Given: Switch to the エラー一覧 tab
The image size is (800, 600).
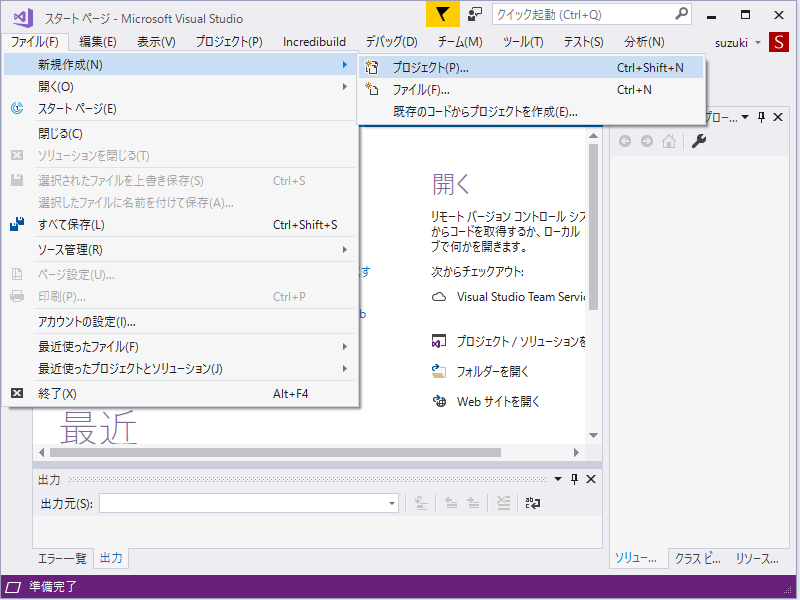Looking at the screenshot, I should (62, 558).
